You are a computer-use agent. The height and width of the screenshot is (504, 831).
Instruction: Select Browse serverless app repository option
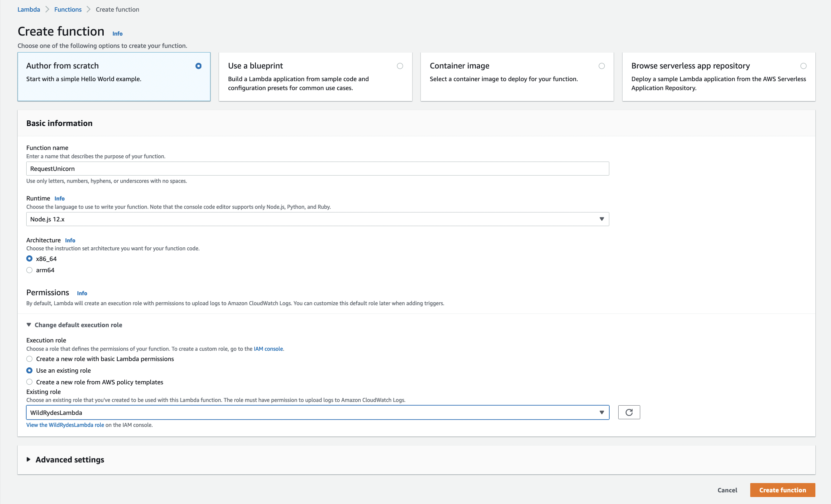point(719,76)
